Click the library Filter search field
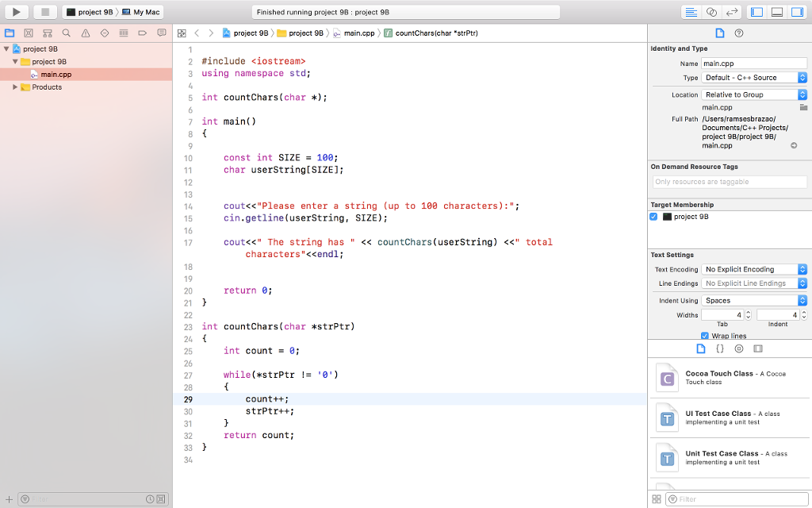 736,499
